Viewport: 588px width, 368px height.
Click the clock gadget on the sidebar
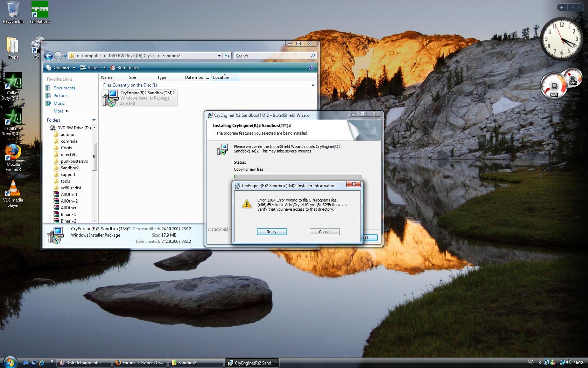click(x=561, y=39)
